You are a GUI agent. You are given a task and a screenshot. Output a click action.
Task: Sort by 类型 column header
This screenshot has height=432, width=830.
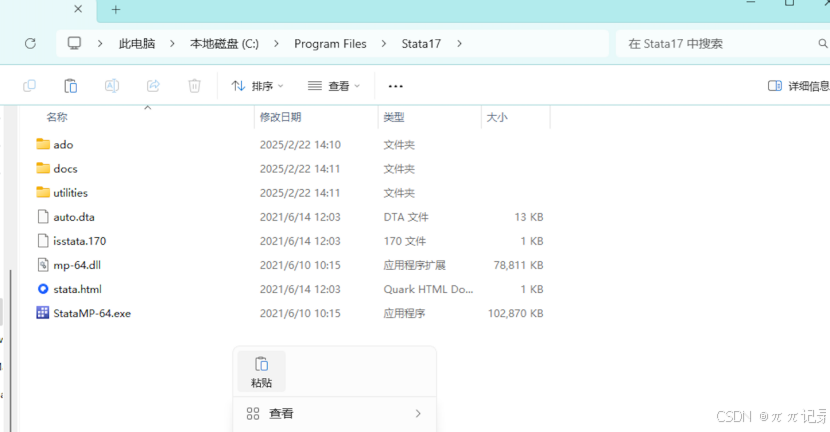[394, 117]
